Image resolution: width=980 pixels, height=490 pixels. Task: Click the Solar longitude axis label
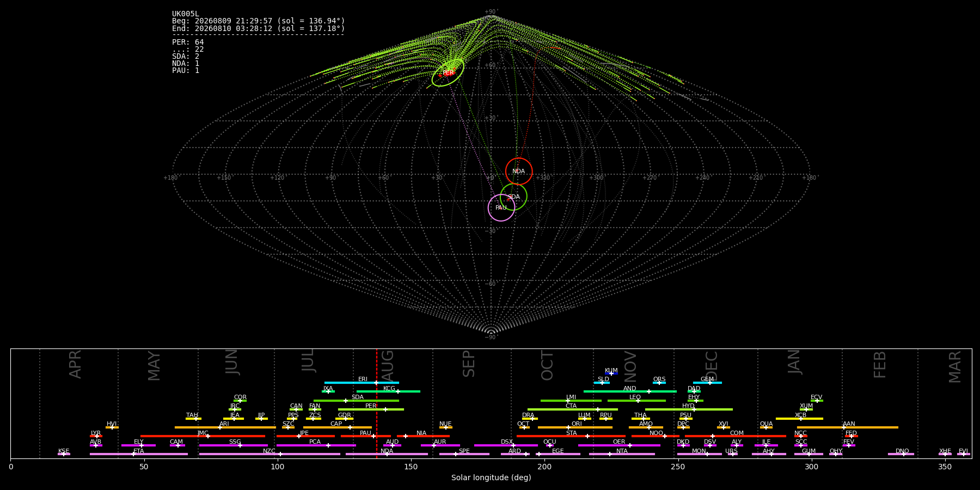point(491,477)
